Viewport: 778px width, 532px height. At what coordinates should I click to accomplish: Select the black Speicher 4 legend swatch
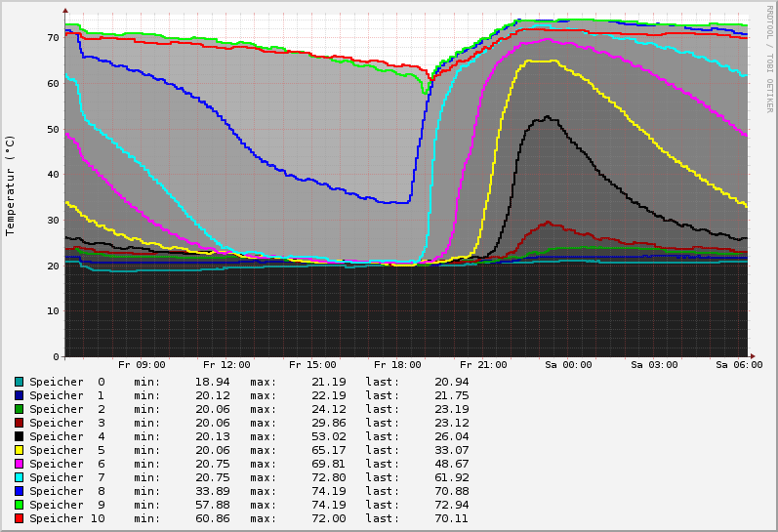pos(19,436)
